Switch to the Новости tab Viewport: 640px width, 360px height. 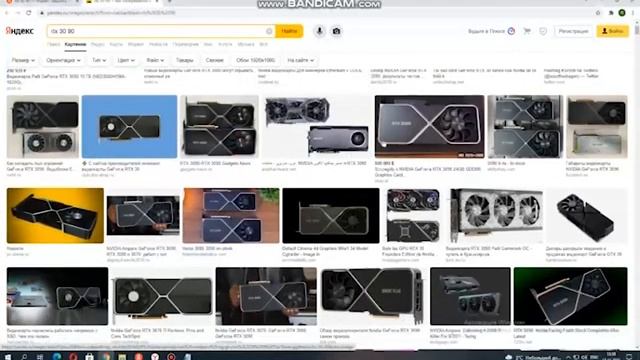click(158, 44)
